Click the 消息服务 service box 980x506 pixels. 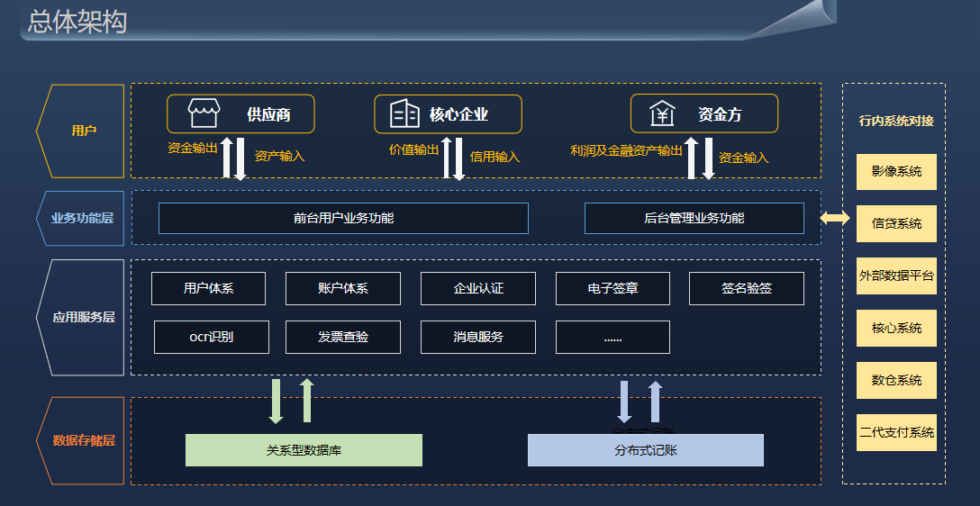pyautogui.click(x=478, y=337)
